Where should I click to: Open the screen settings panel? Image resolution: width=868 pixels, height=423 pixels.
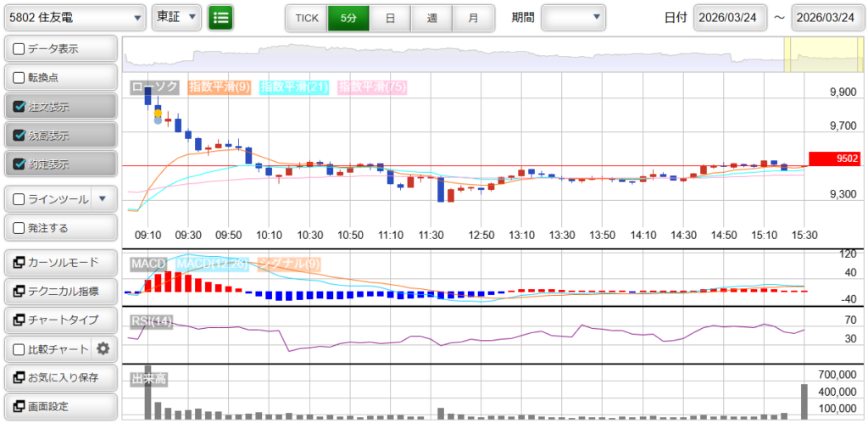(x=59, y=406)
